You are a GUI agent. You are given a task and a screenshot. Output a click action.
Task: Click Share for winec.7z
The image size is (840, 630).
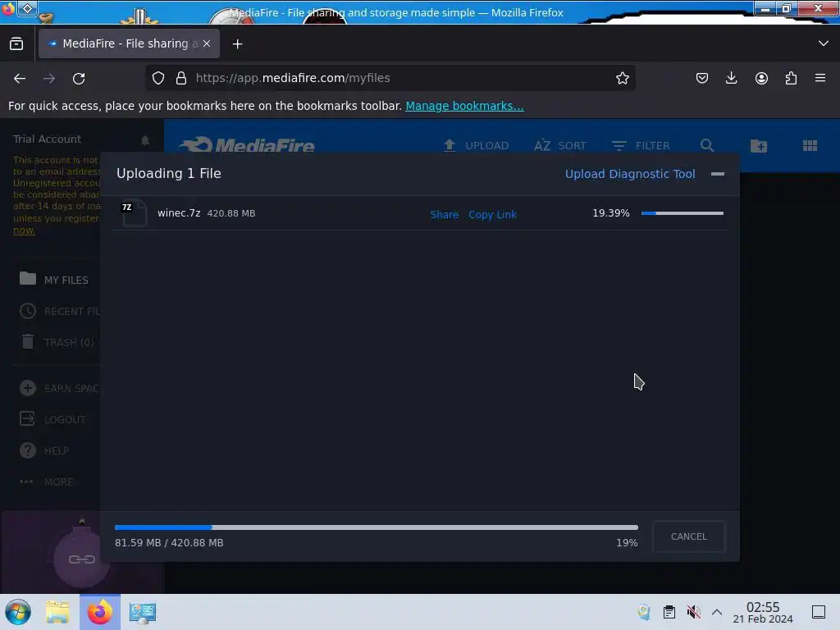coord(444,214)
